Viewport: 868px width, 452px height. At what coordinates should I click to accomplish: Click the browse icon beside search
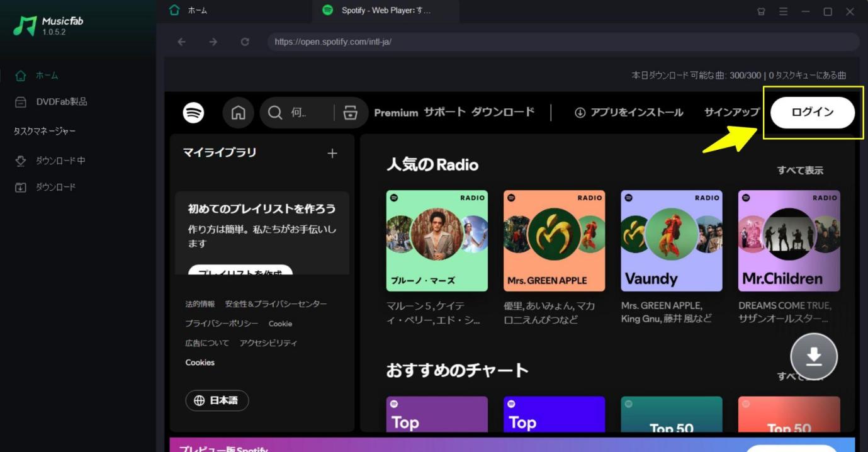tap(350, 113)
